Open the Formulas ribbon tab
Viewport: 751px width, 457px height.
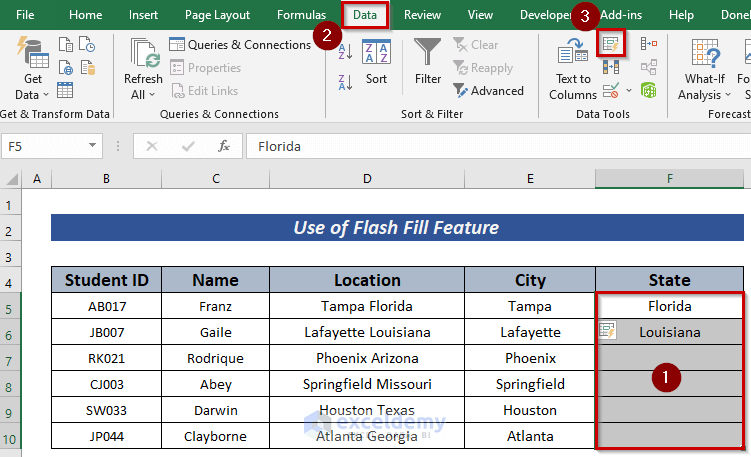(301, 15)
